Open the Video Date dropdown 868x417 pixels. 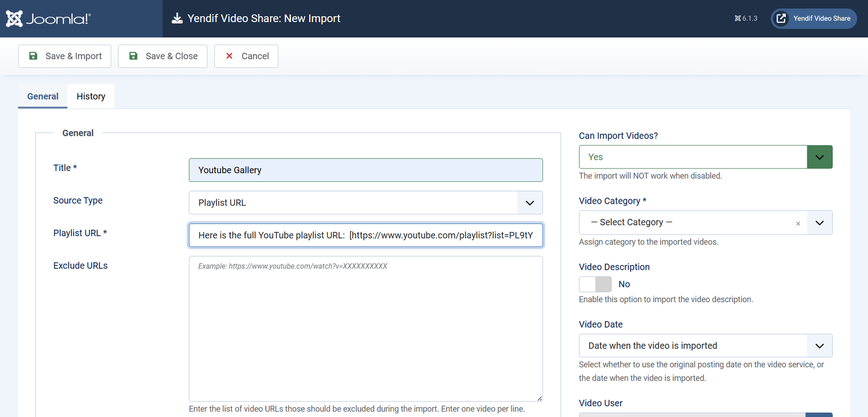point(706,346)
